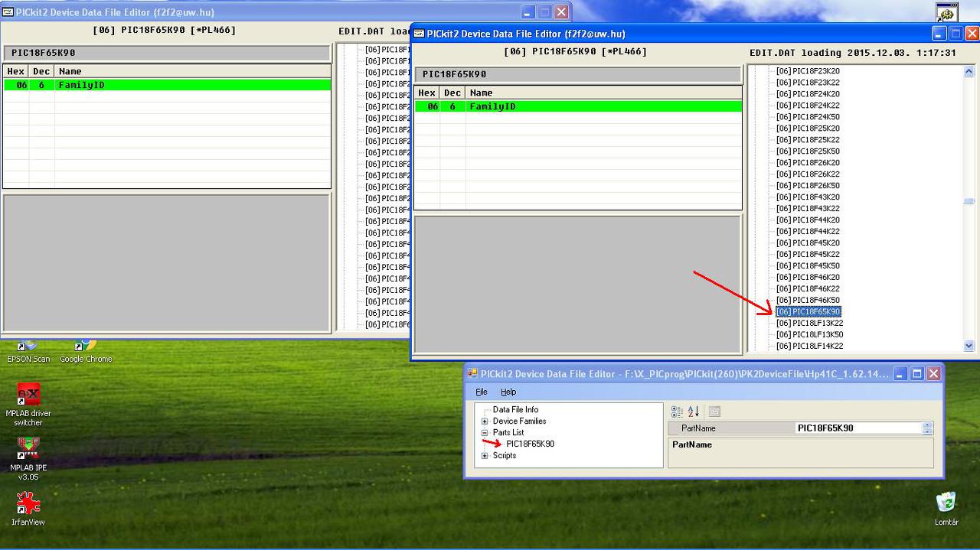Open the MPLAB driver switcher desktop icon

click(x=28, y=405)
